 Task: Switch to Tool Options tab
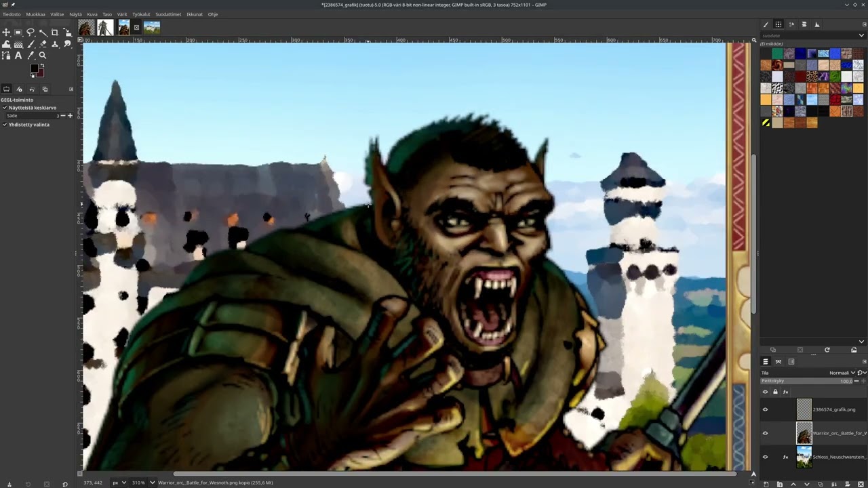(6, 89)
